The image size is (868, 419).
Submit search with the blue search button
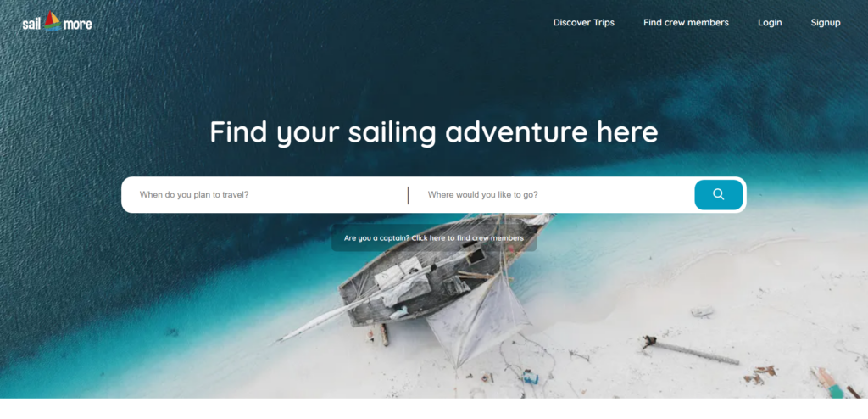719,194
